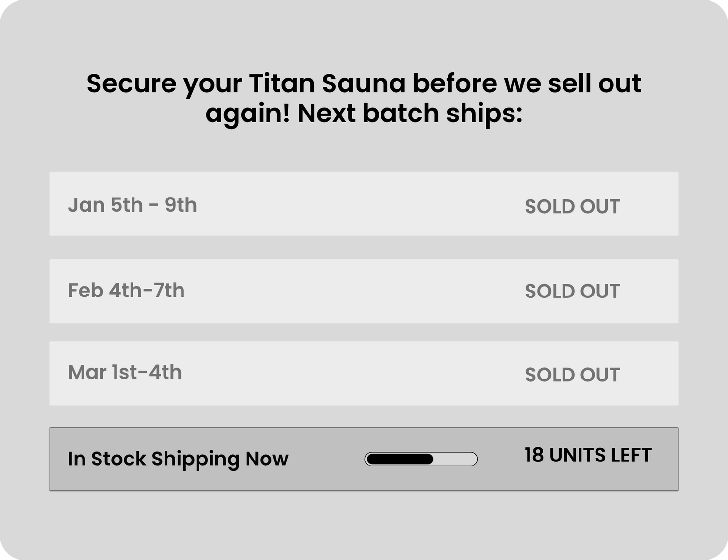Click the empty part of the stock bar

point(455,459)
